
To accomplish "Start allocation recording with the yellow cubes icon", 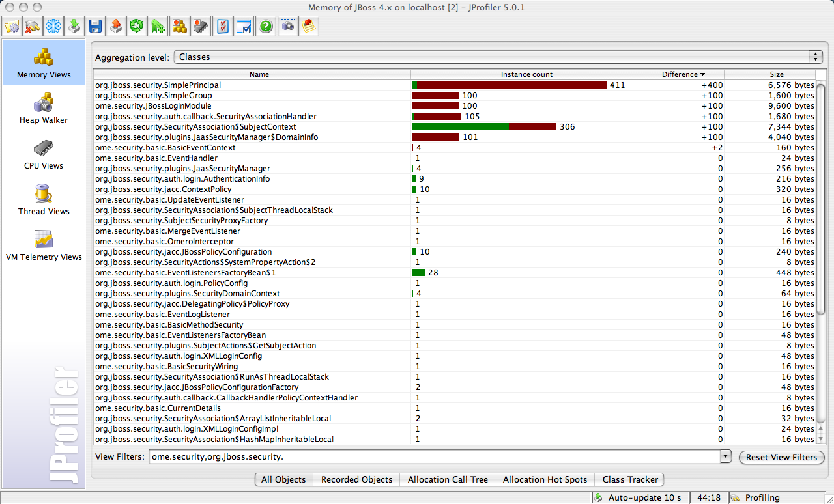I will (x=179, y=26).
